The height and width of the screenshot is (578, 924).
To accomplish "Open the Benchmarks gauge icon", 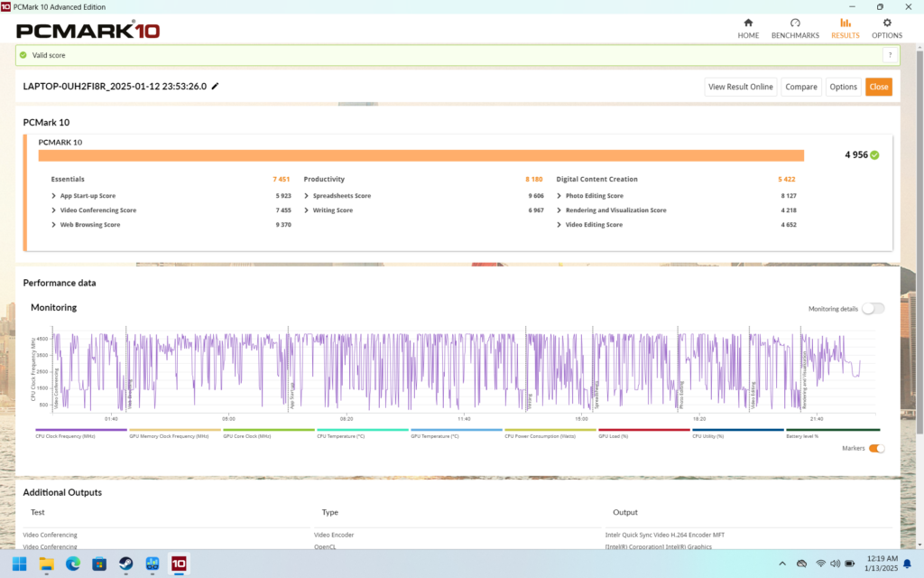I will point(795,23).
